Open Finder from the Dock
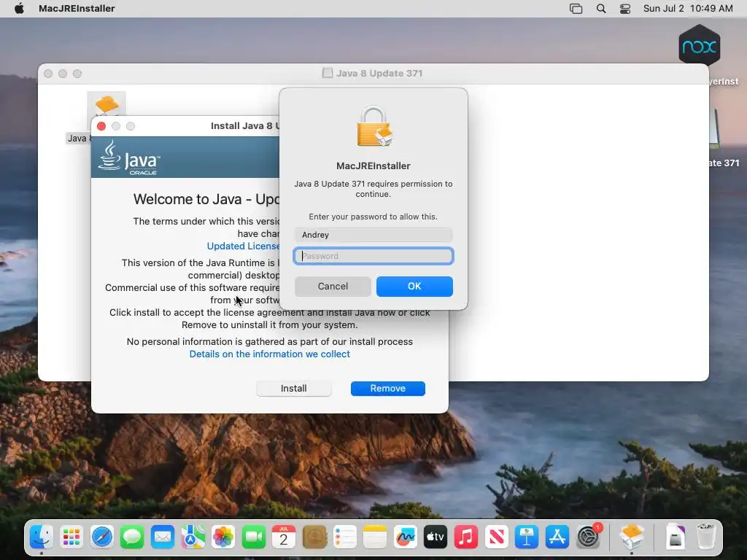747x560 pixels. tap(42, 537)
